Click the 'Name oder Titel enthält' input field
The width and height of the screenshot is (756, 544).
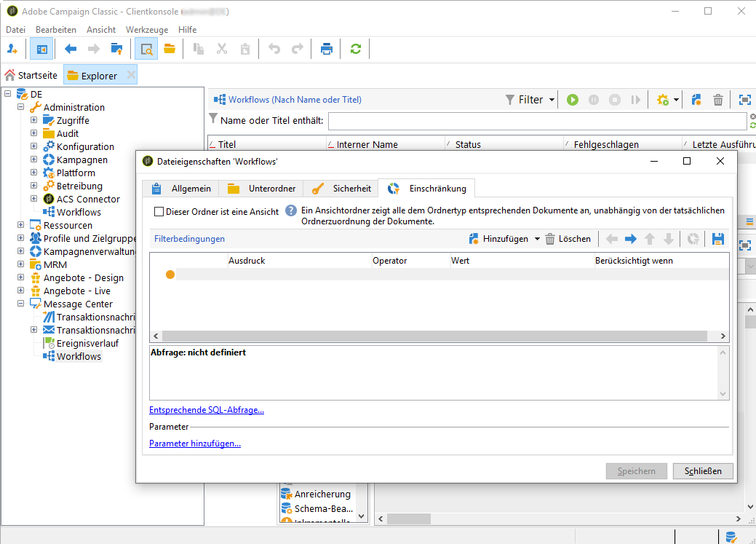(x=537, y=121)
